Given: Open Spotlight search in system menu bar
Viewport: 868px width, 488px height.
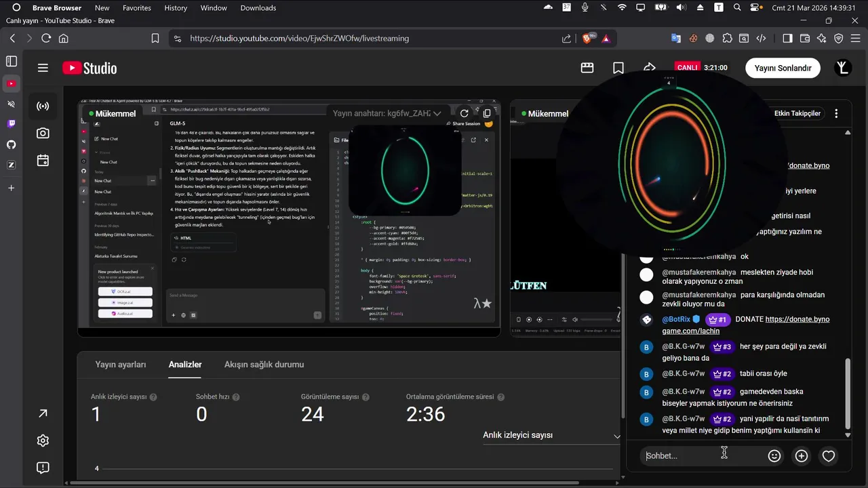Looking at the screenshot, I should (737, 7).
